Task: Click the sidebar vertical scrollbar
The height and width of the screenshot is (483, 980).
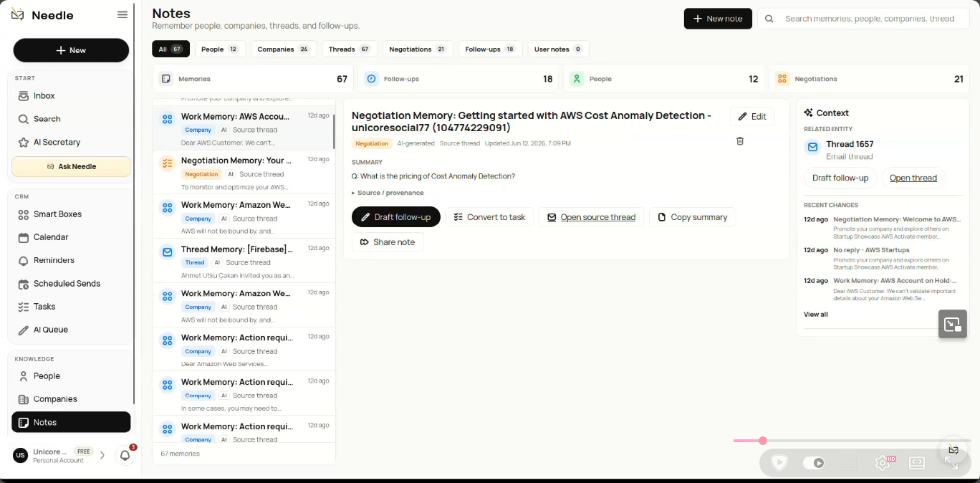Action: [134, 204]
